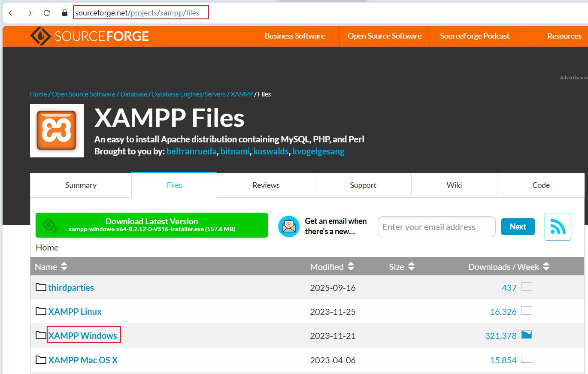Click the XAMPP project logo image
The height and width of the screenshot is (374, 588).
click(57, 130)
